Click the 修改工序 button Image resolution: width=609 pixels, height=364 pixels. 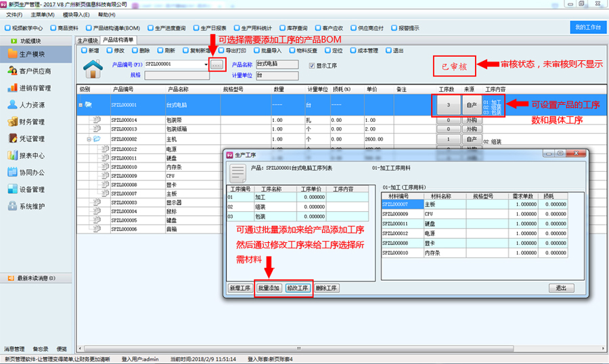tap(298, 288)
